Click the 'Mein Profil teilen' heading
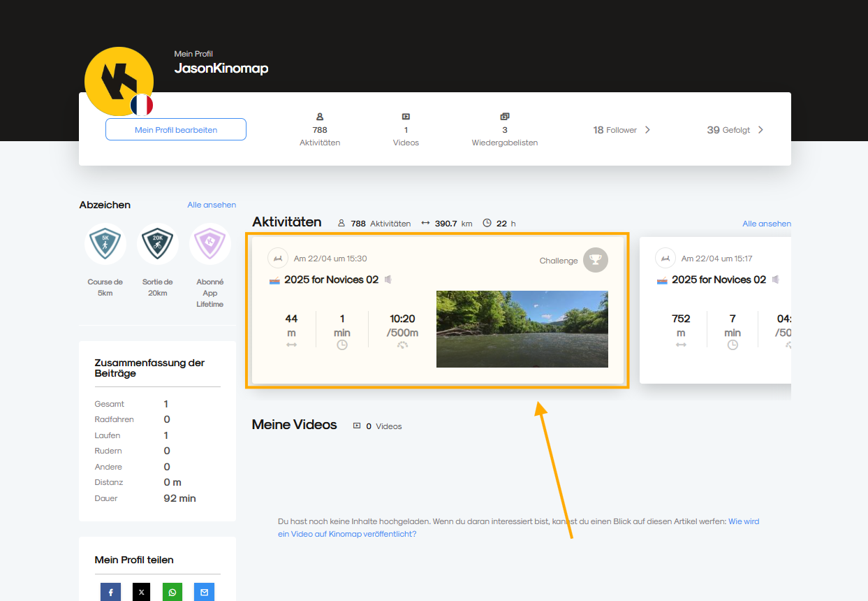Screen dimensions: 868x601 [x=134, y=560]
